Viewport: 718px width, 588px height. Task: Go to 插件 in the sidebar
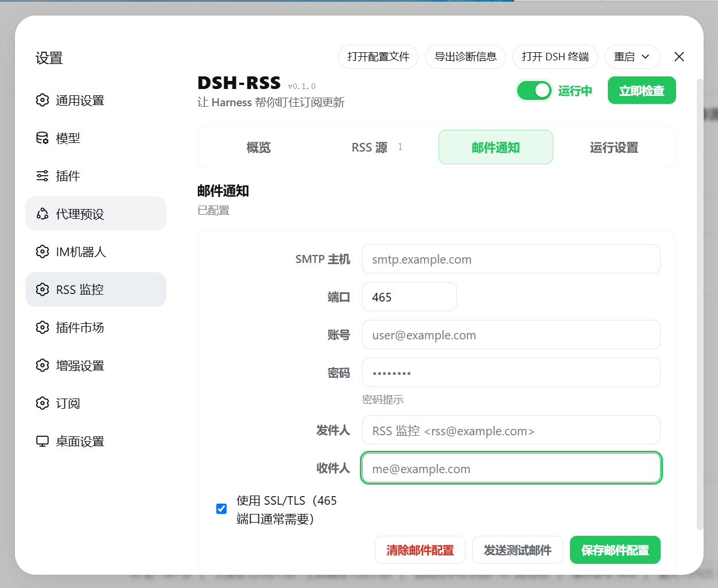(x=96, y=176)
